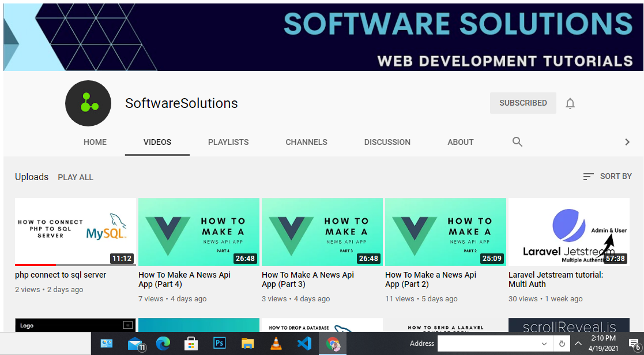Screen dimensions: 644x355
Task: Click the Software Solutions channel banner
Action: pos(323,37)
